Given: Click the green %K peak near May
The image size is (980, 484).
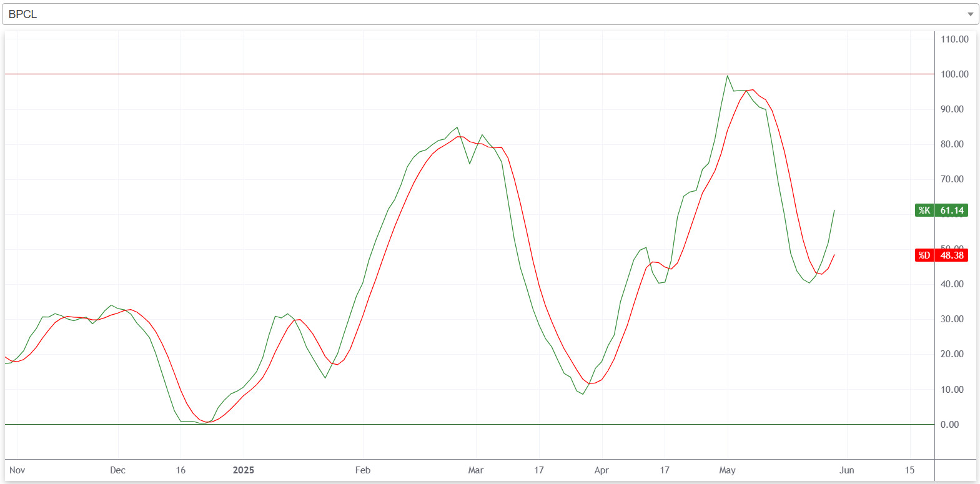Looking at the screenshot, I should [727, 76].
